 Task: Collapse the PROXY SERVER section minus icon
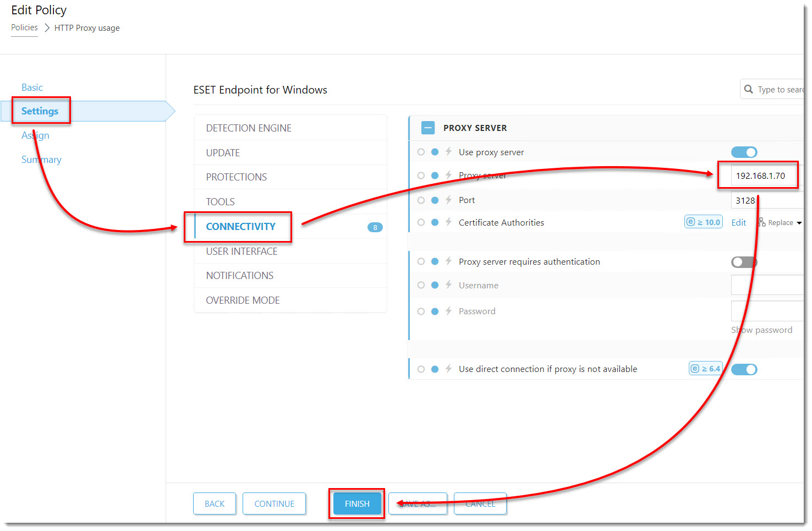click(x=427, y=128)
